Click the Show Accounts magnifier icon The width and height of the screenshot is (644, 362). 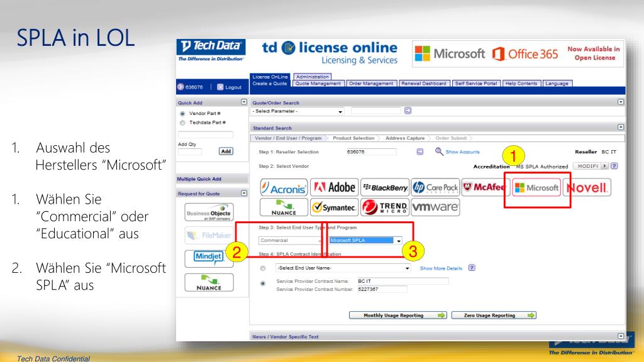pyautogui.click(x=439, y=151)
